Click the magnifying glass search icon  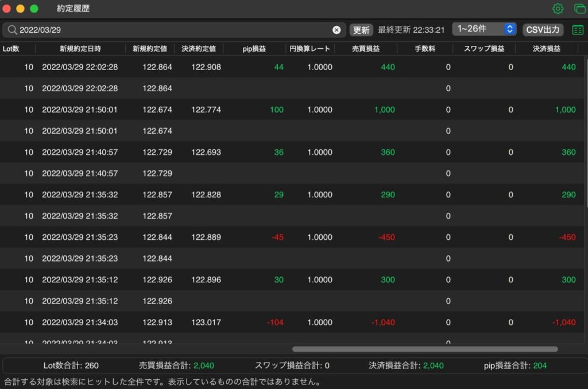[x=13, y=30]
